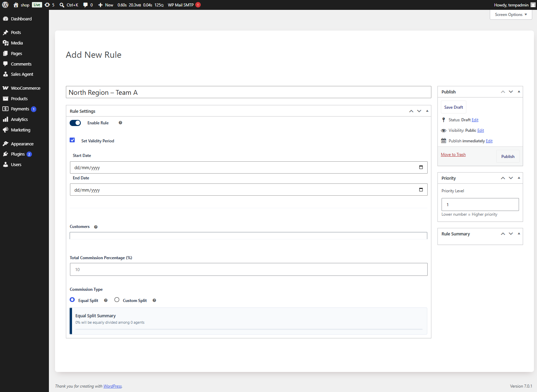Open the End Date calendar picker icon
The width and height of the screenshot is (537, 392).
[x=421, y=190]
